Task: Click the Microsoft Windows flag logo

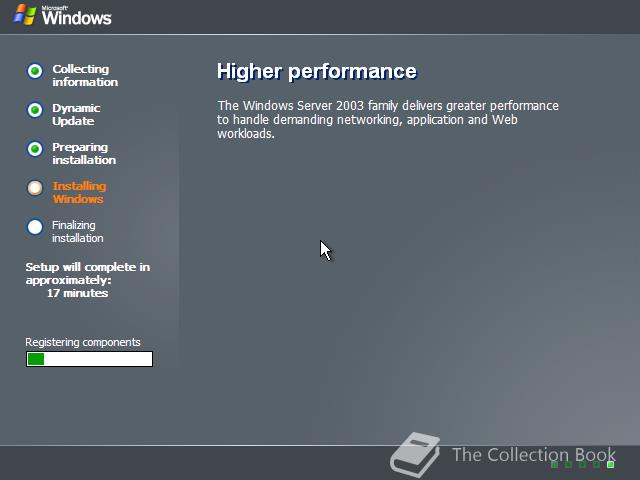Action: (x=25, y=15)
